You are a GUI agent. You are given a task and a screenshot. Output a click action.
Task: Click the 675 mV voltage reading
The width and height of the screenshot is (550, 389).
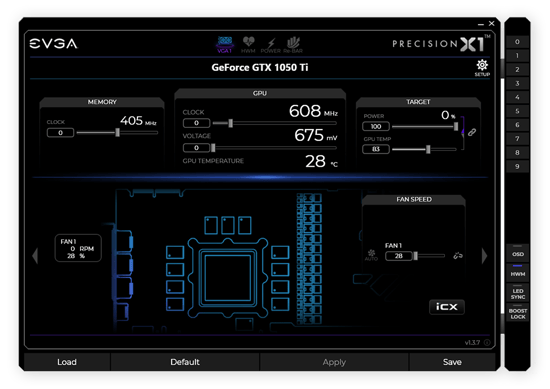pos(316,135)
